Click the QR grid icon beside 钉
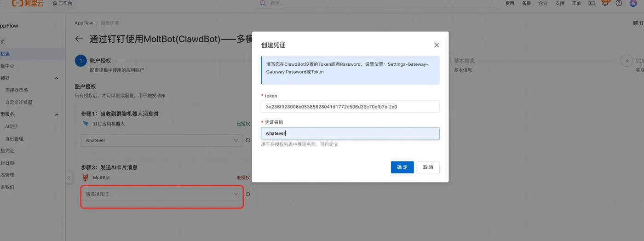This screenshot has width=644, height=241. pyautogui.click(x=636, y=23)
